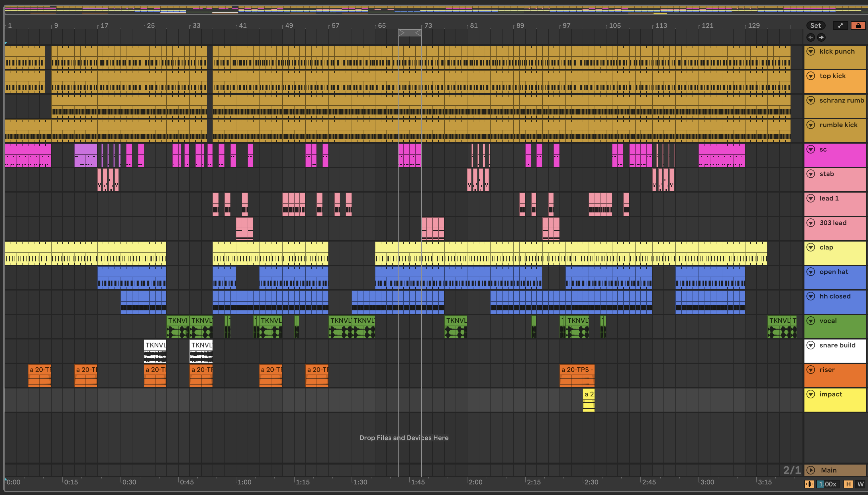The height and width of the screenshot is (495, 868).
Task: Click the 1.00x zoom factor field
Action: pyautogui.click(x=827, y=484)
